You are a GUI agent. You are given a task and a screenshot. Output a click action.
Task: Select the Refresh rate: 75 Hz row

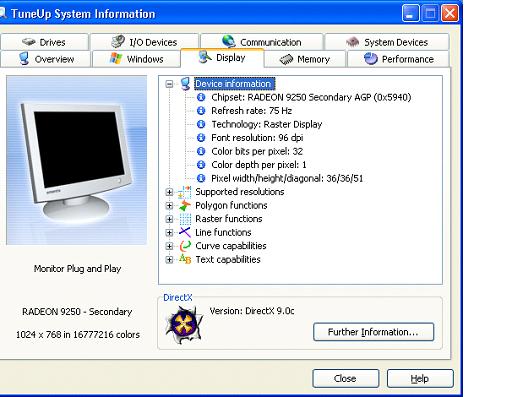tap(252, 110)
